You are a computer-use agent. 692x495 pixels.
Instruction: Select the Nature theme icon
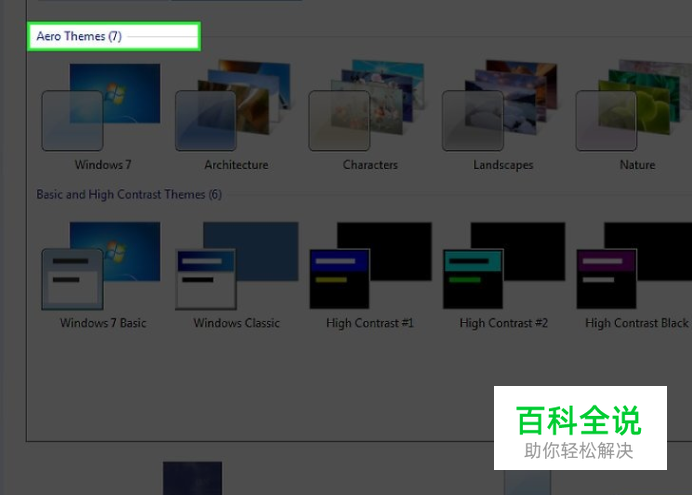(634, 105)
